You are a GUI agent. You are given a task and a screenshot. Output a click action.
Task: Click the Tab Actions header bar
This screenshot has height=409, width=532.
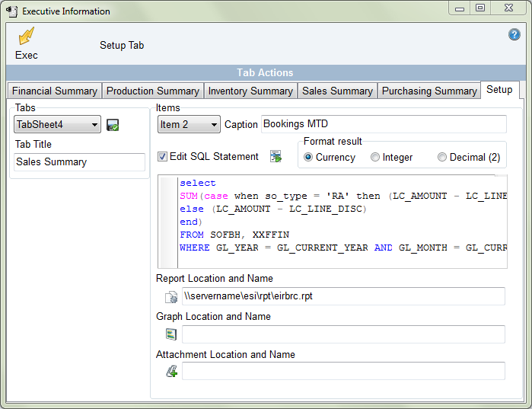[x=266, y=72]
